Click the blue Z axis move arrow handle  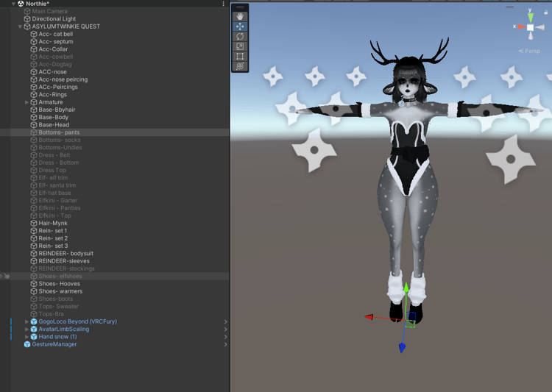click(402, 348)
